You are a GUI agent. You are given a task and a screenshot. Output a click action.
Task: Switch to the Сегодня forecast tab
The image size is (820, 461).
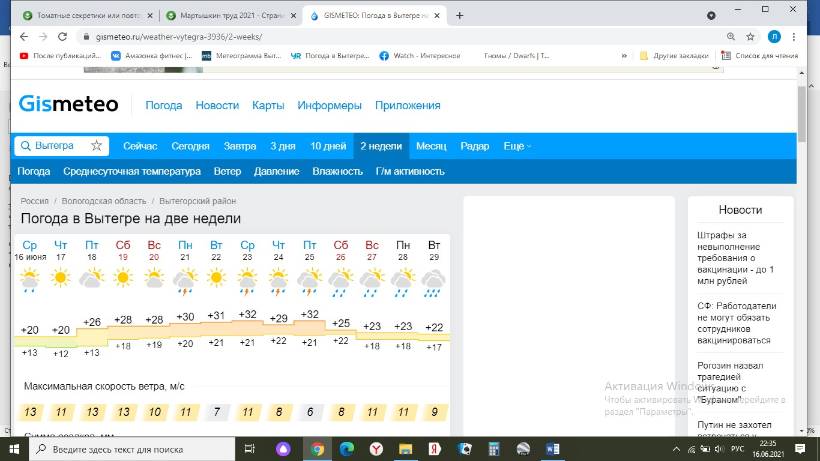pos(190,146)
